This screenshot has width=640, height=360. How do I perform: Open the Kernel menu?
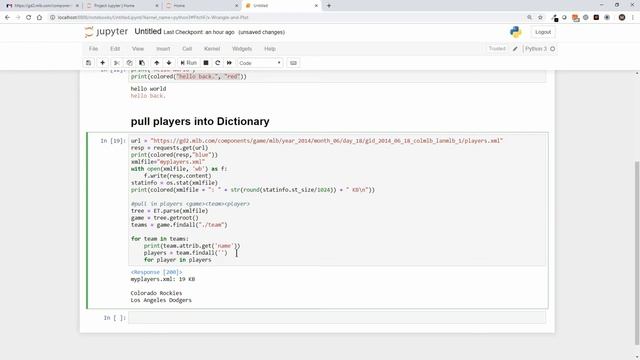212,49
